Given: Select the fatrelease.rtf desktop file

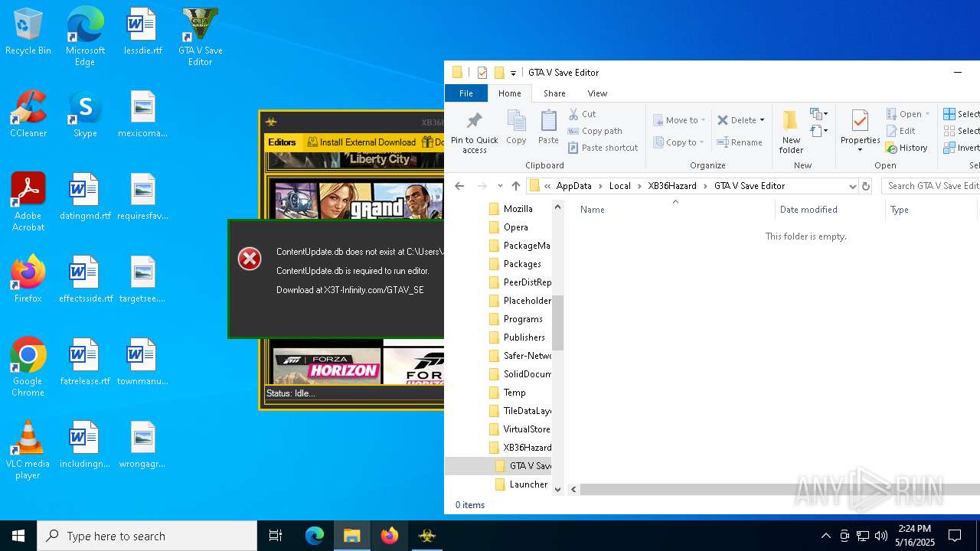Looking at the screenshot, I should pyautogui.click(x=85, y=362).
